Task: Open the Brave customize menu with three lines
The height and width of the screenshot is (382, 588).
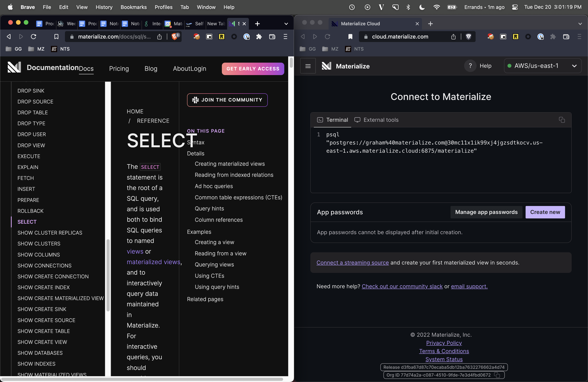Action: (x=285, y=37)
